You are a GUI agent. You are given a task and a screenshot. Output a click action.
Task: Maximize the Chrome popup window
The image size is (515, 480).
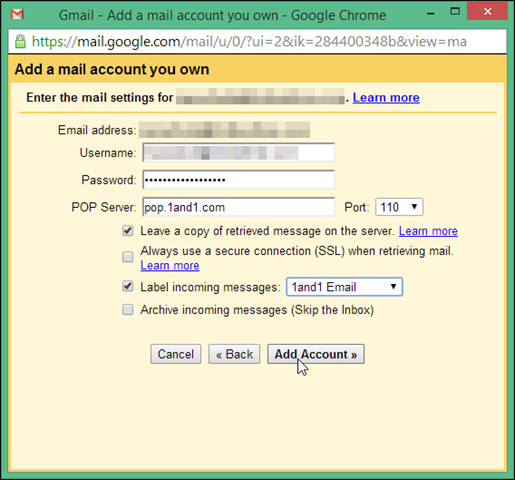(455, 12)
